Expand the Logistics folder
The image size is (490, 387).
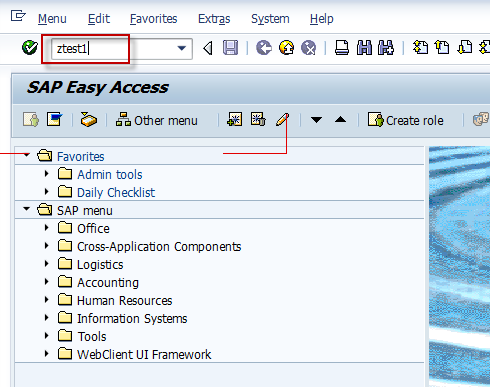47,264
